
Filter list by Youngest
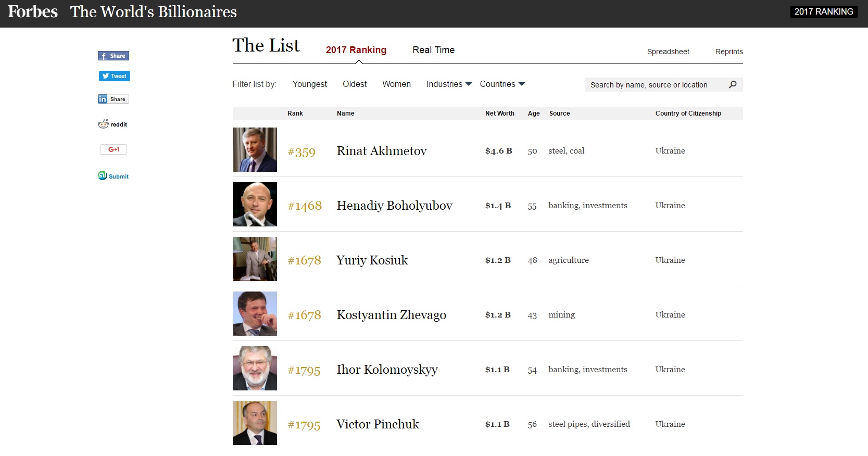click(x=310, y=84)
